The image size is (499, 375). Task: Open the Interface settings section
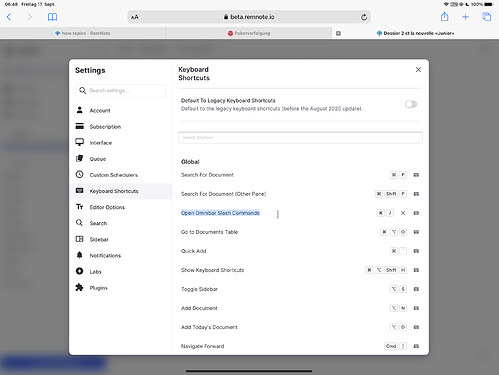pos(121,143)
